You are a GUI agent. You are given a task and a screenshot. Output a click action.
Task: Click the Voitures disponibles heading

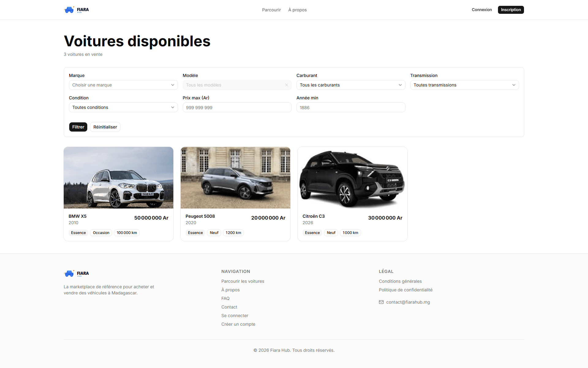[137, 41]
